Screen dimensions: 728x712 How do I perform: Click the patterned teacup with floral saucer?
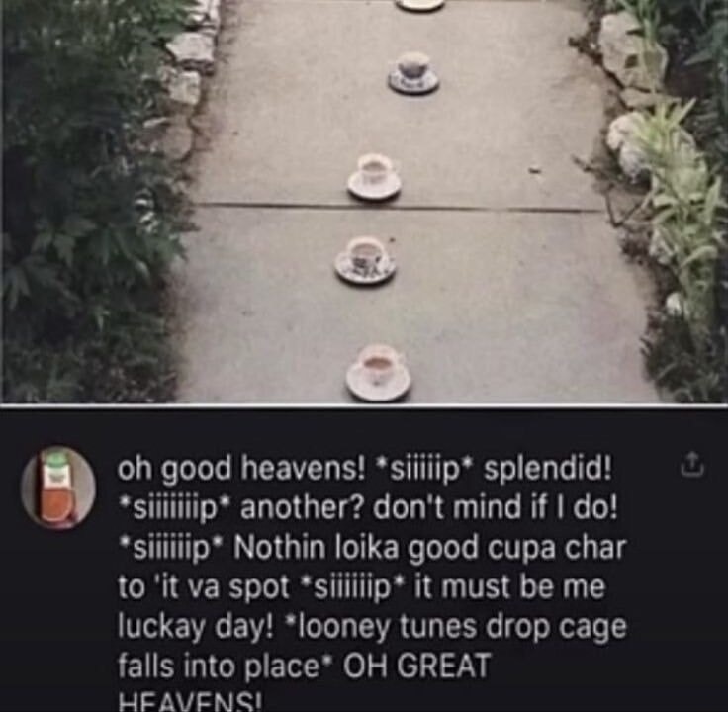(x=365, y=260)
